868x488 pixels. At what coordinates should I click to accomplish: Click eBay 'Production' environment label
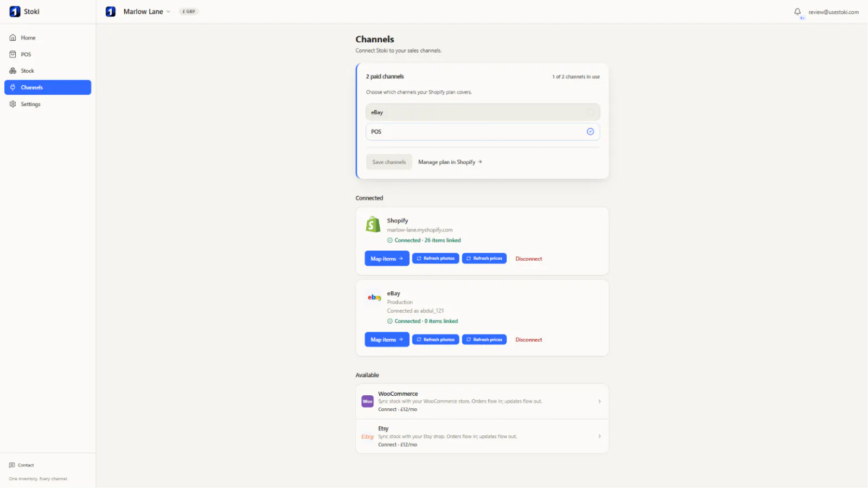point(400,302)
